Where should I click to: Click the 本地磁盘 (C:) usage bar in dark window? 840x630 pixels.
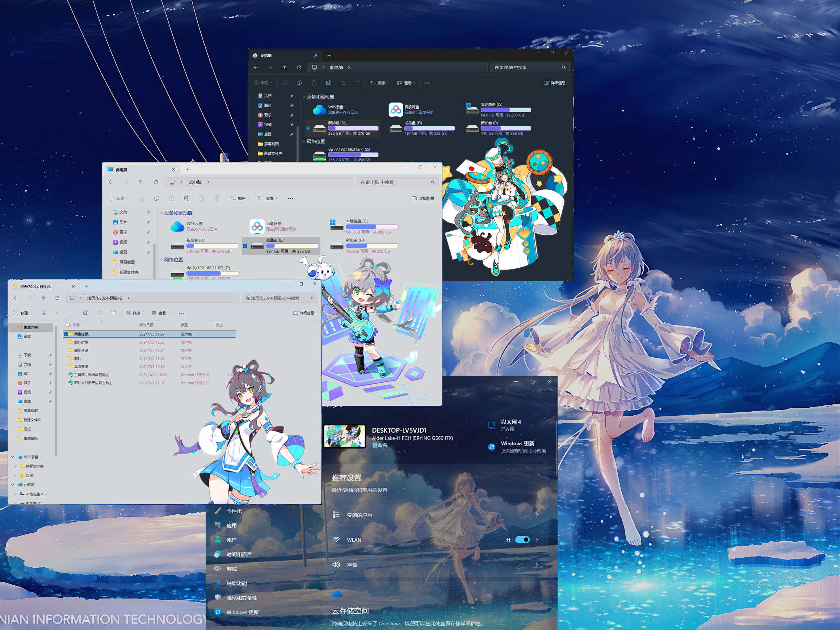click(505, 110)
